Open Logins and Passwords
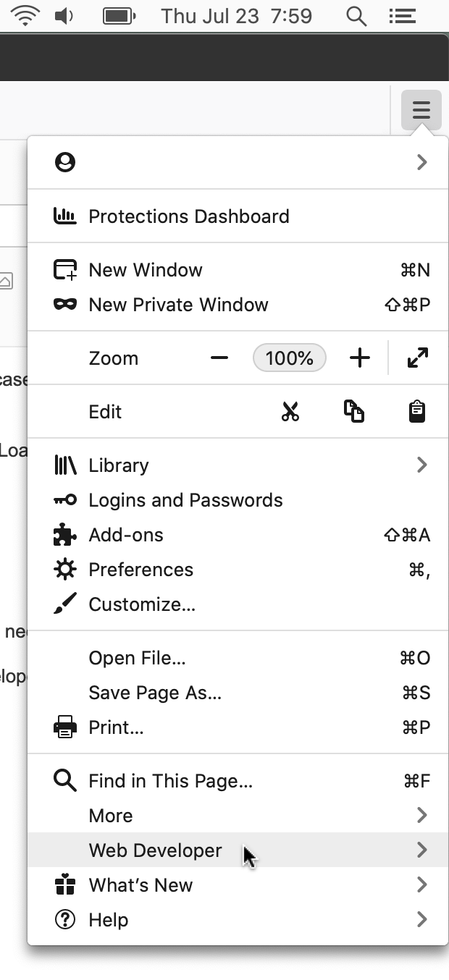Screen dimensions: 449x980 (185, 500)
